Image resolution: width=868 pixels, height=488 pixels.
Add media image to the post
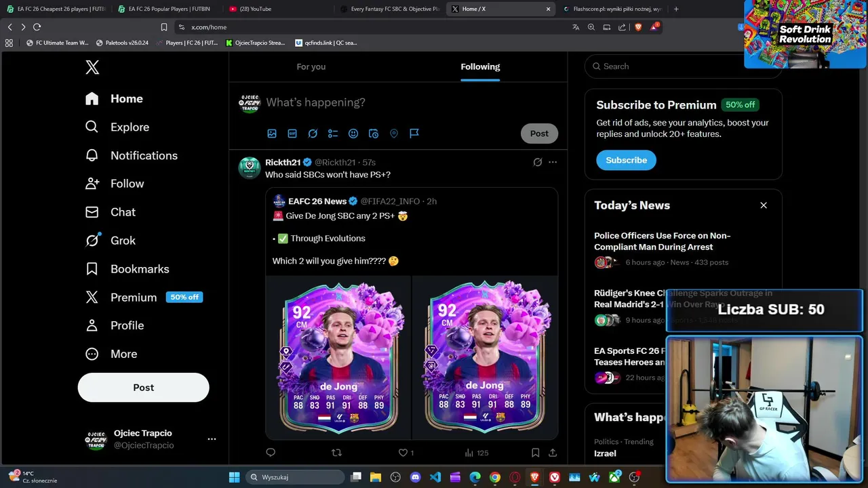[x=272, y=134]
